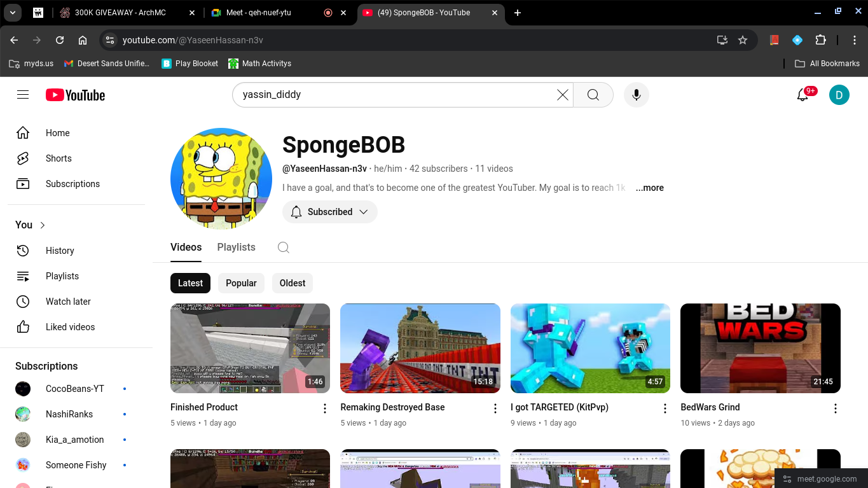Viewport: 868px width, 488px height.
Task: Expand channel description with ...more
Action: click(649, 188)
